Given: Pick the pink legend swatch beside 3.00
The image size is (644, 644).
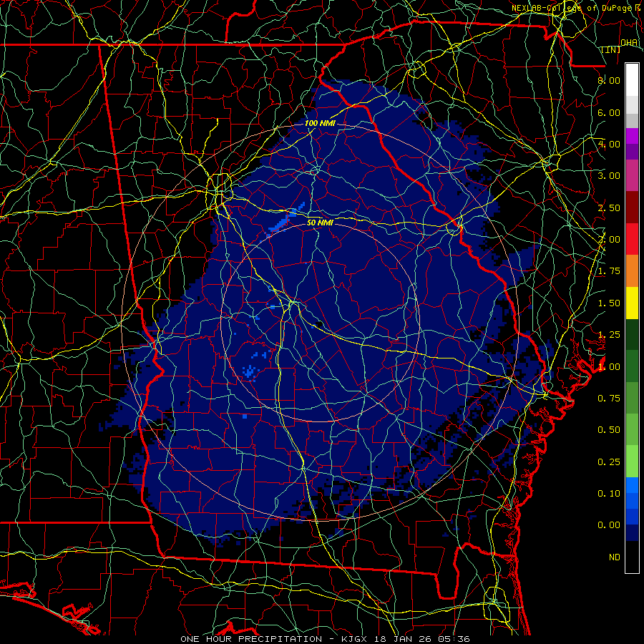Looking at the screenshot, I should 632,175.
